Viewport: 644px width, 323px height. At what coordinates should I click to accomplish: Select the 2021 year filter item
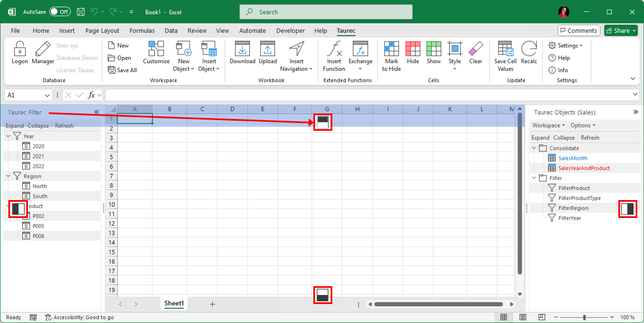[38, 156]
